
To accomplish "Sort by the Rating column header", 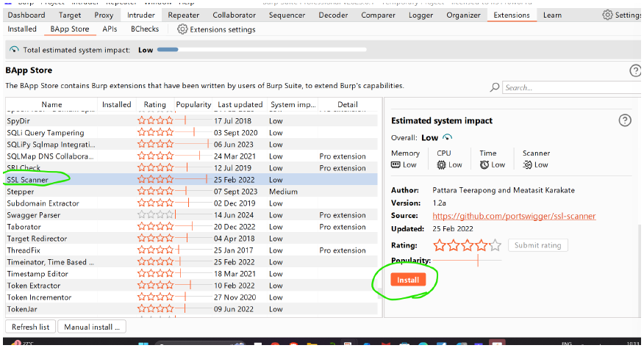I will [x=155, y=104].
